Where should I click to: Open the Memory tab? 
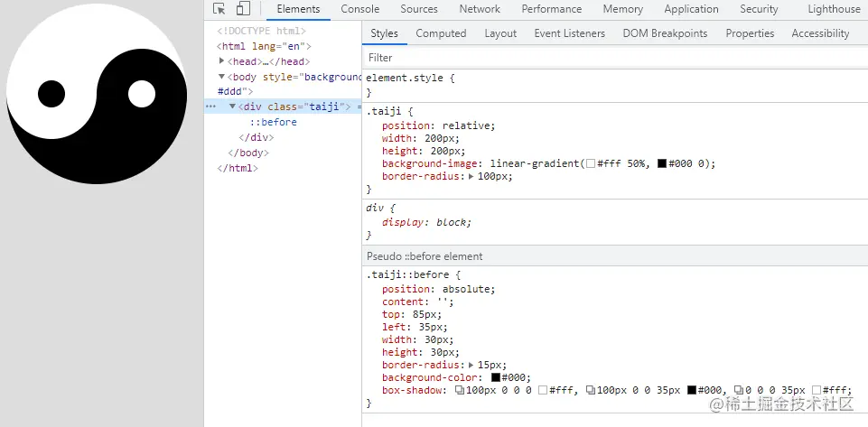point(622,9)
